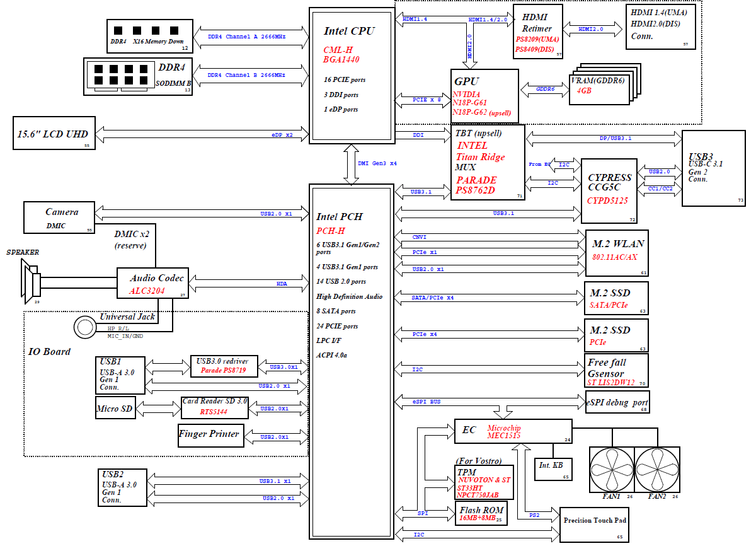Select the DDR4 SODIMM B module
Screen dimensions: 756x546
(x=138, y=76)
